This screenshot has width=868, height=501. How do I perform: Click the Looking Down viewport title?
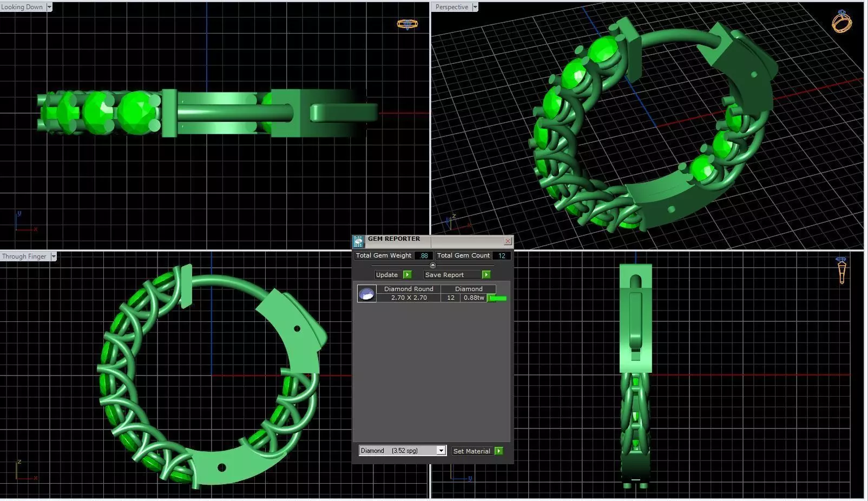22,7
